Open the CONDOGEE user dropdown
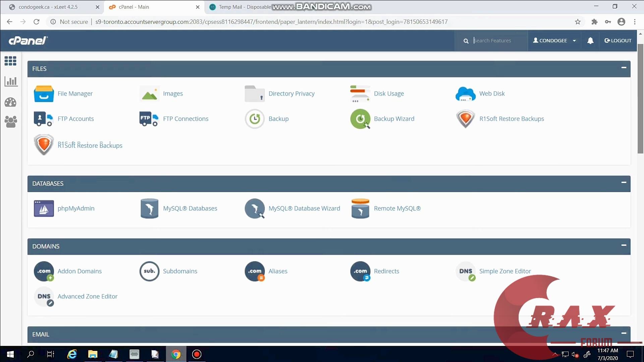 (554, 41)
